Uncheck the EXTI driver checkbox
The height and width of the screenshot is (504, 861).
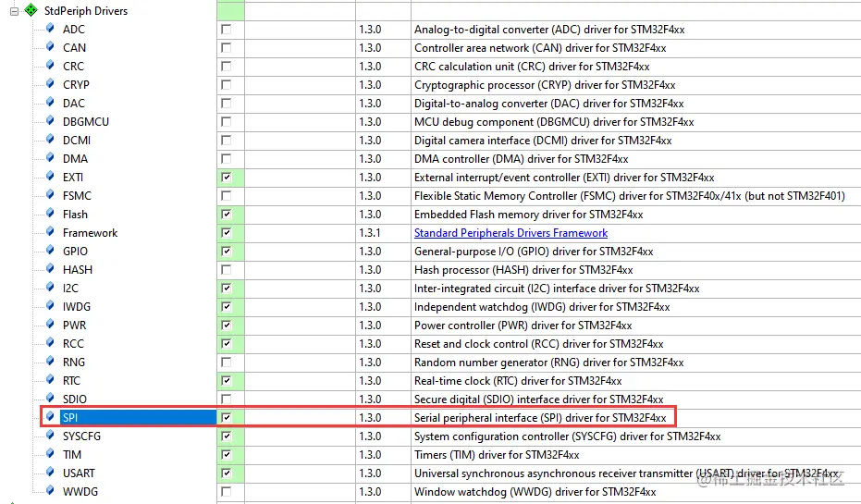click(x=227, y=178)
